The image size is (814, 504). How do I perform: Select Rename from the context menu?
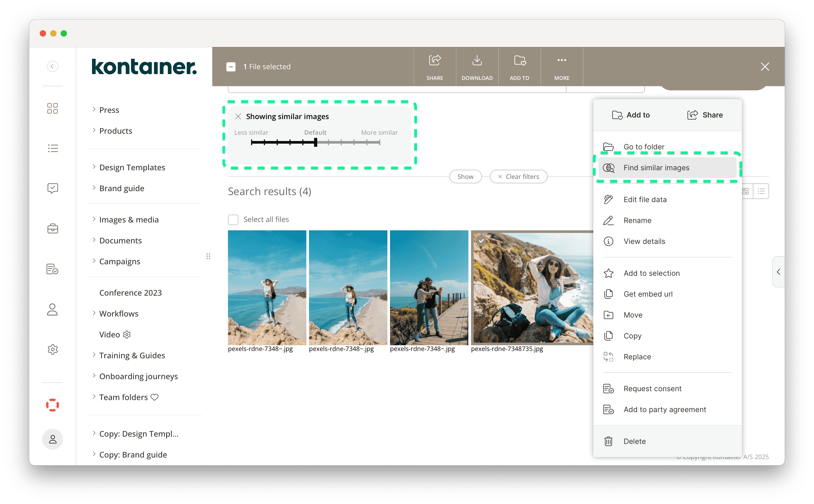pos(637,220)
